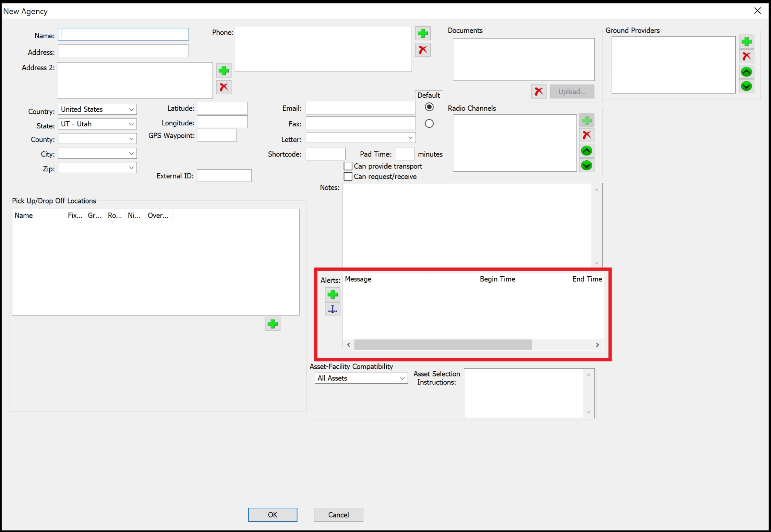Image resolution: width=771 pixels, height=532 pixels.
Task: Open the All Assets compatibility dropdown
Action: [361, 378]
